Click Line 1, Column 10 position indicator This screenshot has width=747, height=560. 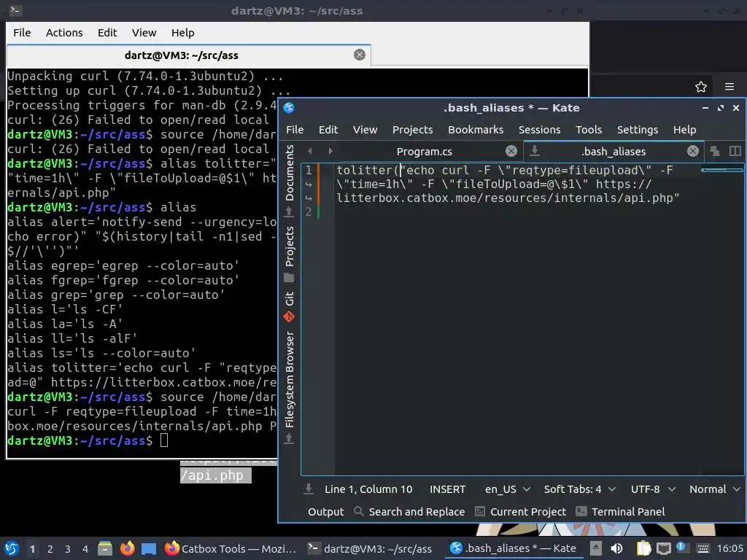tap(368, 489)
